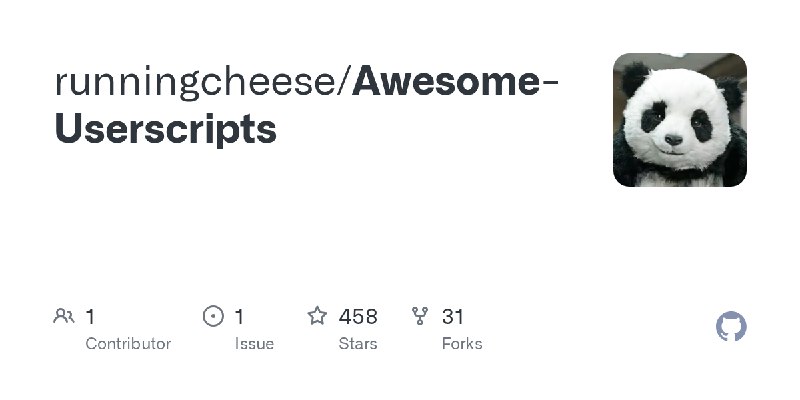
Task: Select the Stars label
Action: click(x=358, y=343)
